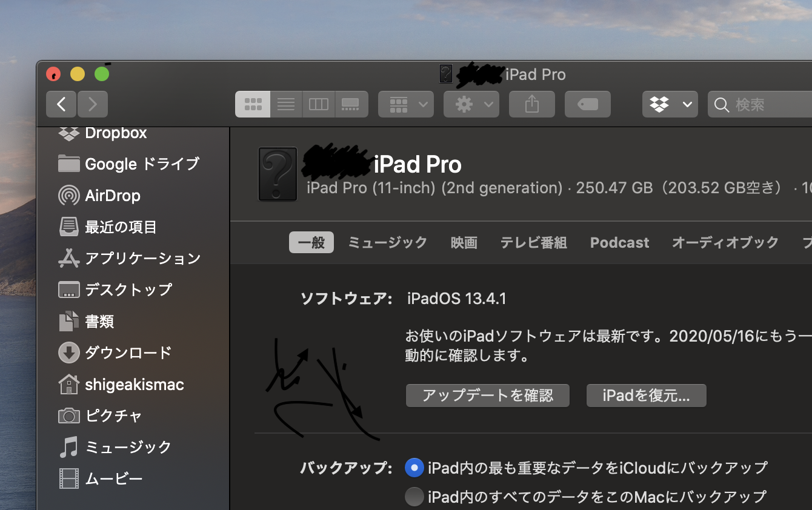Click the ムービー film icon
Screen dimensions: 812x510
[x=69, y=479]
